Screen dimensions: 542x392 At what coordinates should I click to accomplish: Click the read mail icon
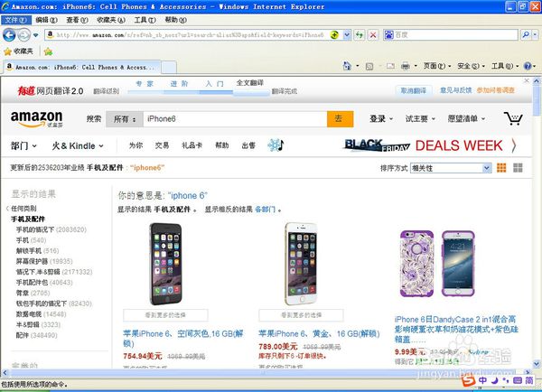[x=390, y=66]
